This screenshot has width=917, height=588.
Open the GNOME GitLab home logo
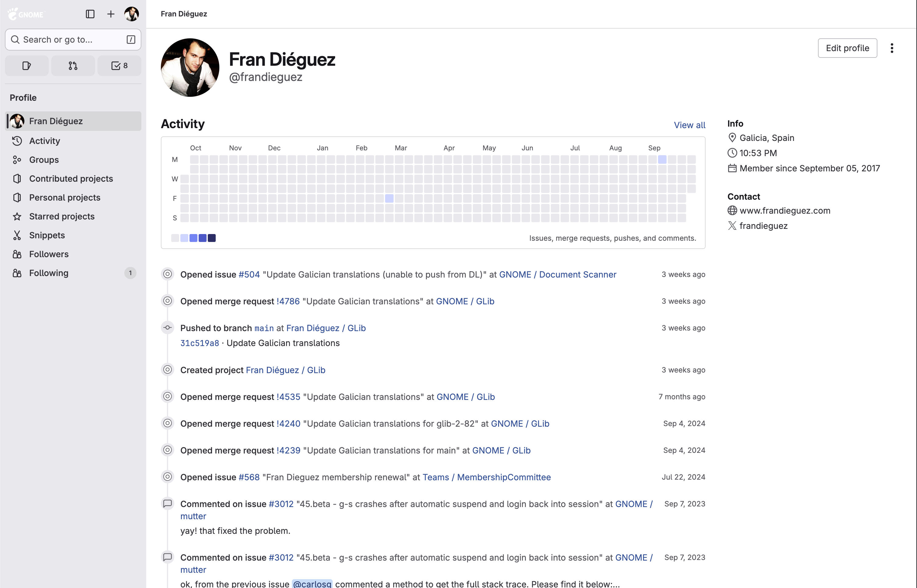25,14
